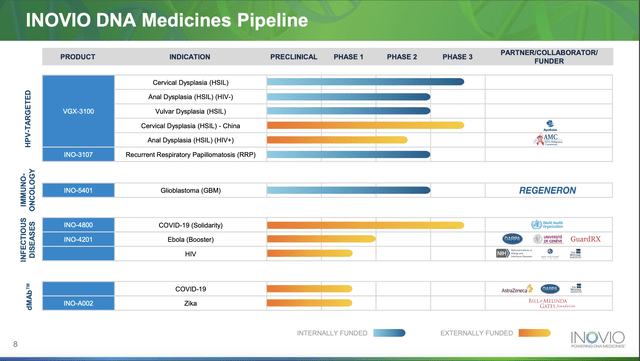Click the PHASE 2 column header
640x361 pixels.
[x=402, y=57]
